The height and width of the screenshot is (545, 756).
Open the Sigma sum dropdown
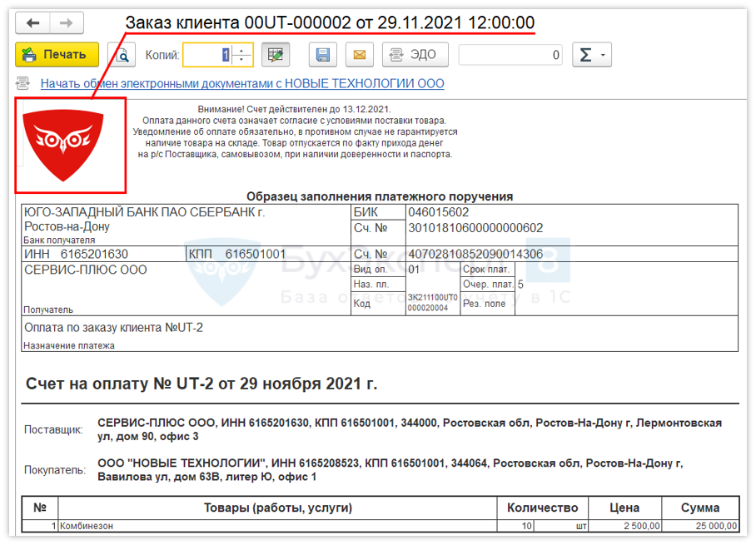(x=592, y=54)
